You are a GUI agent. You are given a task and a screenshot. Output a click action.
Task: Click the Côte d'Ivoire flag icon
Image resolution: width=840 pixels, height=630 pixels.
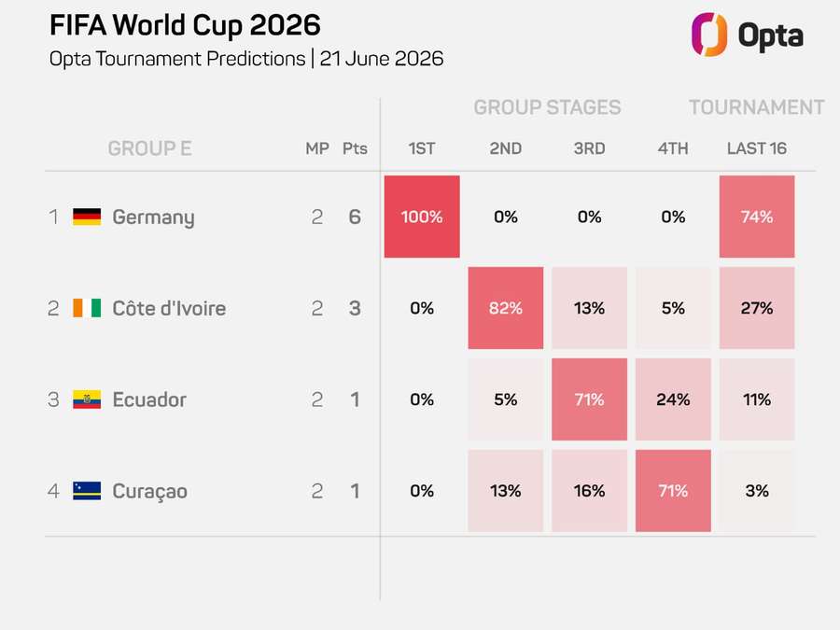pos(87,308)
